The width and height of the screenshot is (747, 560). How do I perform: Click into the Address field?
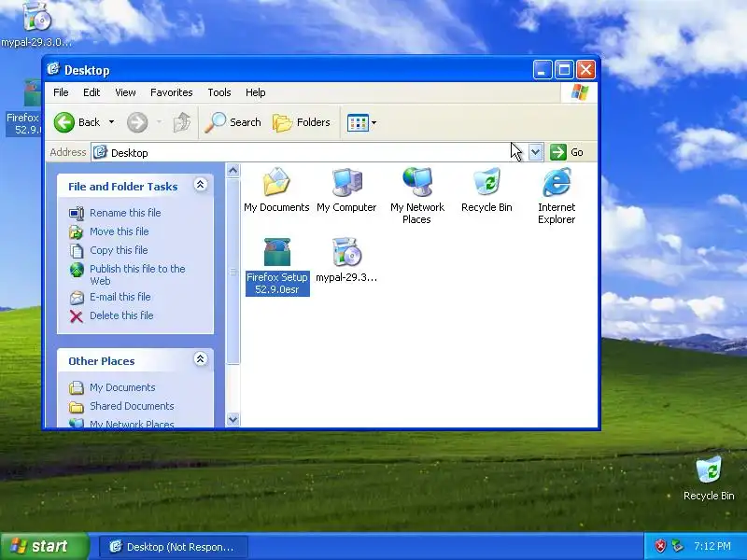coord(310,152)
